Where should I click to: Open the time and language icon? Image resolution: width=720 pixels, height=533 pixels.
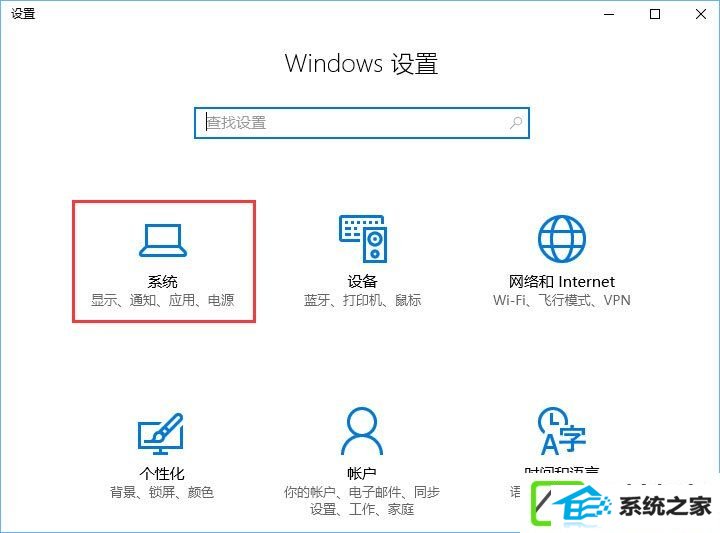[562, 431]
